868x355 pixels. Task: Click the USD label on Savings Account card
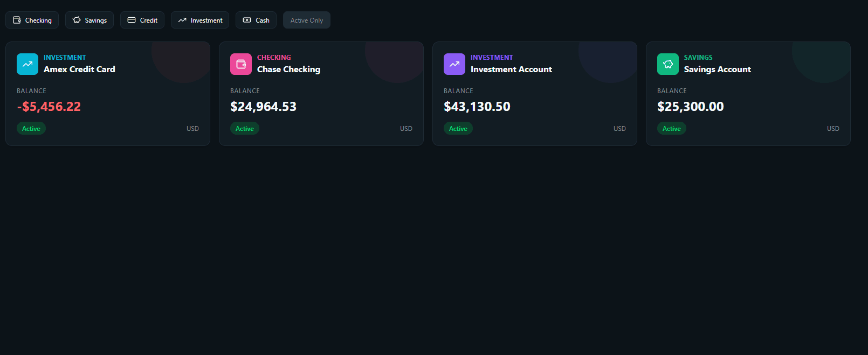pyautogui.click(x=833, y=129)
